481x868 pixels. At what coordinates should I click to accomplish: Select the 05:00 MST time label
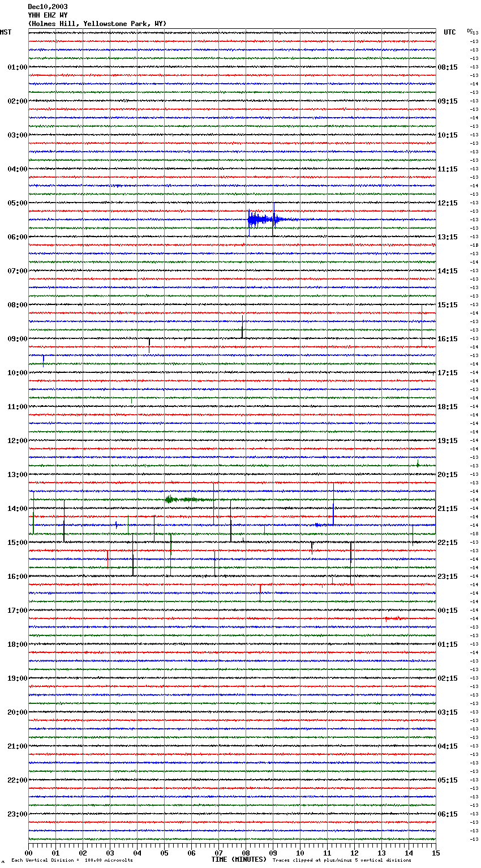[18, 203]
